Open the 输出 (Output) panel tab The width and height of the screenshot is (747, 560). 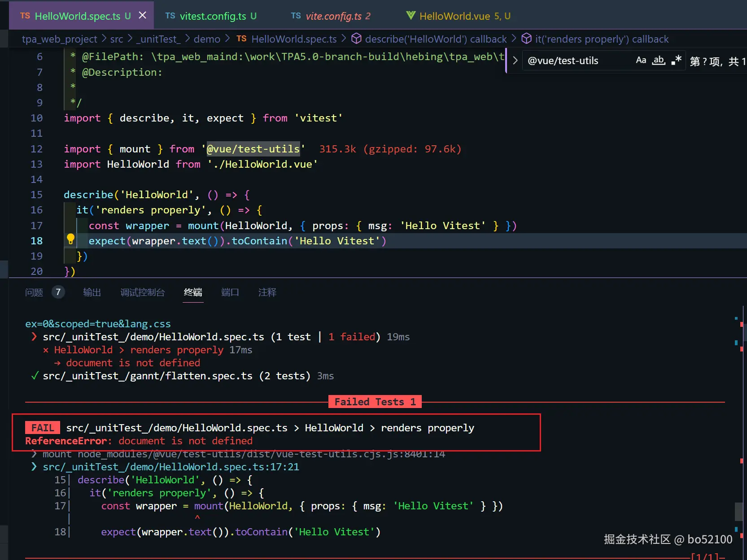[92, 292]
